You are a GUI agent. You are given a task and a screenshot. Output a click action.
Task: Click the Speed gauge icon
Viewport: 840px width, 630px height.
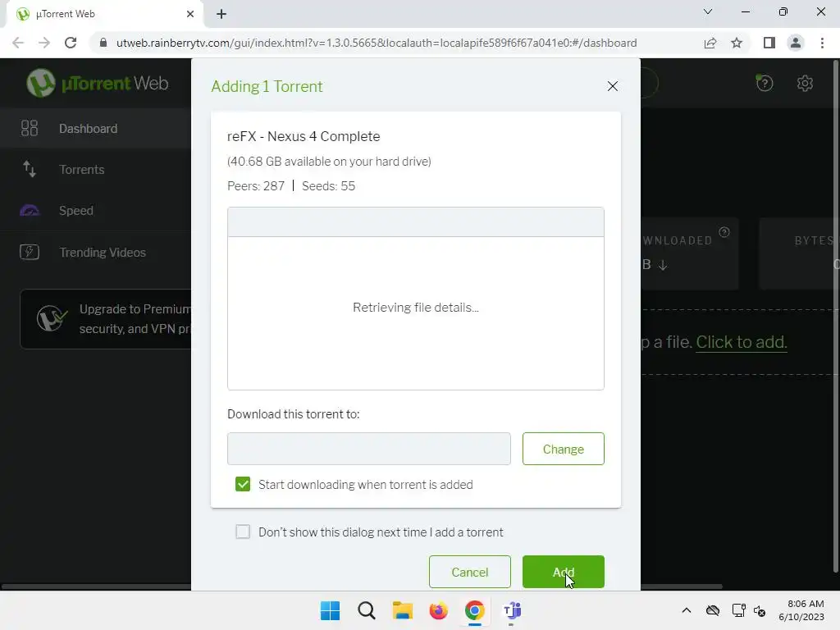[x=30, y=211]
